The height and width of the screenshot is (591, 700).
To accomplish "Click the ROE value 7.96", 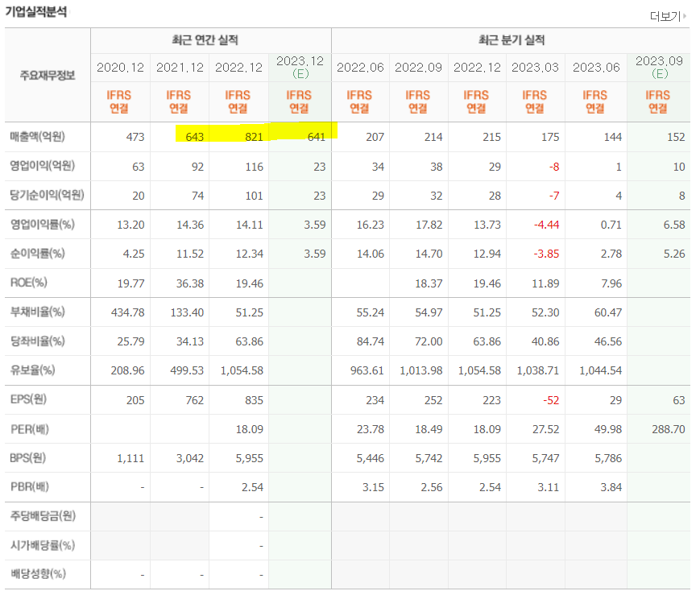I will point(611,283).
